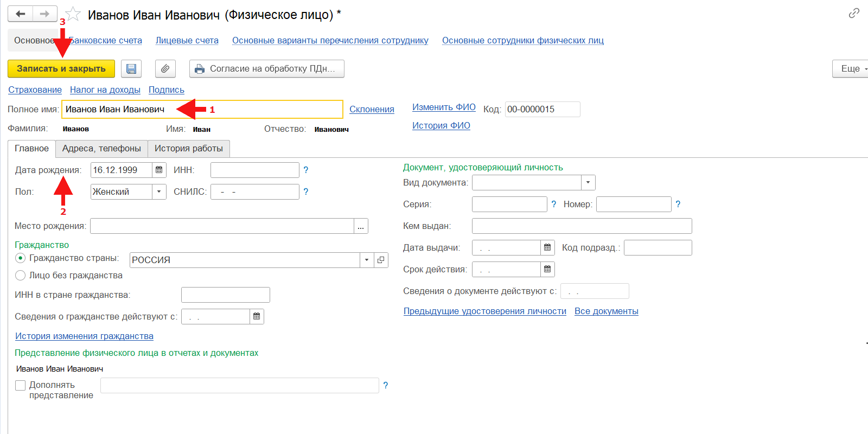This screenshot has width=868, height=434.
Task: Open the Склонения link
Action: pos(372,109)
